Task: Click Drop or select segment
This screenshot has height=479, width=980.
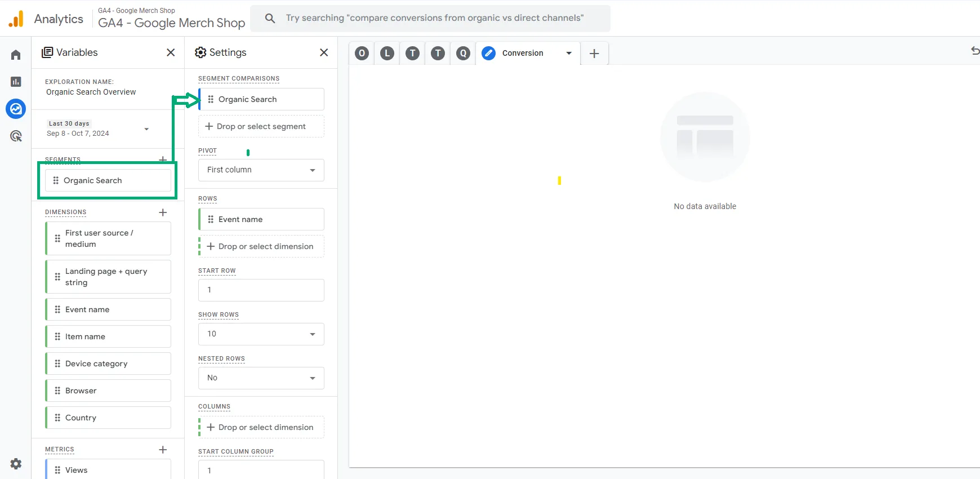Action: point(261,126)
